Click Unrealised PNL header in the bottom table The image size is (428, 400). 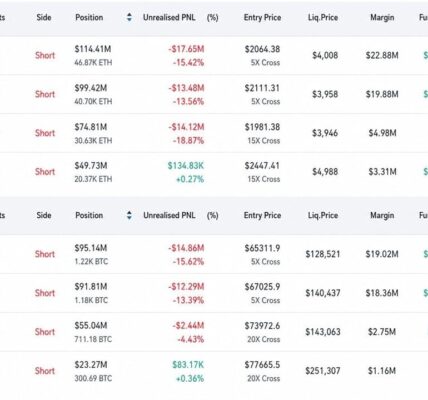pos(169,215)
